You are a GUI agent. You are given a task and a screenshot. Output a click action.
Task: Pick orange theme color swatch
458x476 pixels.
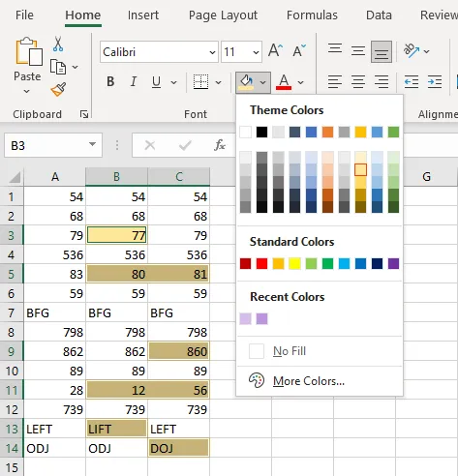(327, 132)
